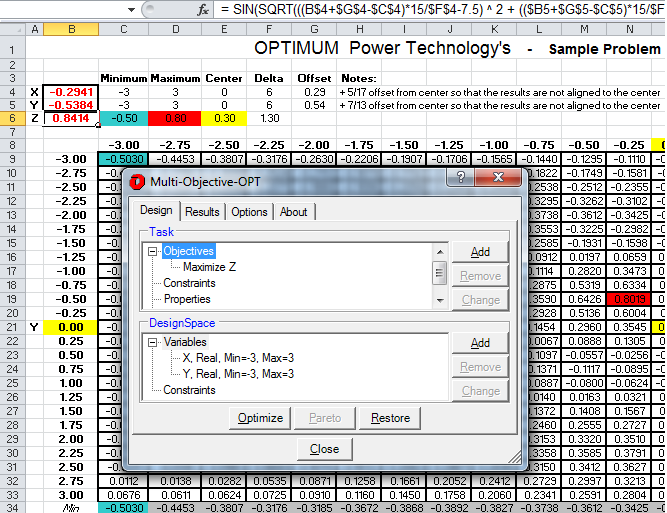Image resolution: width=667 pixels, height=513 pixels.
Task: Click the Task section Remove button
Action: pyautogui.click(x=480, y=276)
